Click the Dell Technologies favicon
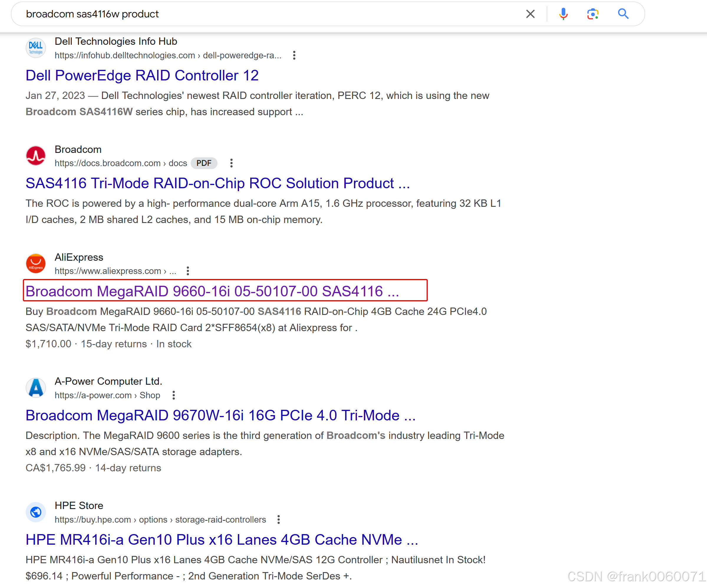 pyautogui.click(x=36, y=48)
